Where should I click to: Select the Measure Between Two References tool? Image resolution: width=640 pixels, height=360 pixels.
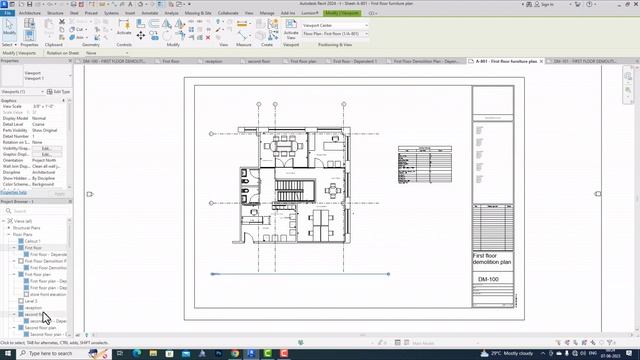tap(242, 36)
